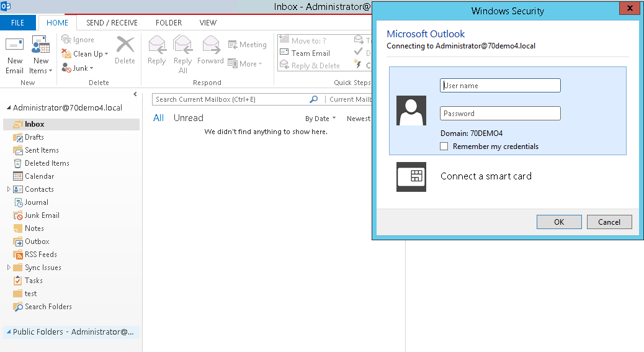
Task: Open the FILE tab
Action: coord(17,22)
